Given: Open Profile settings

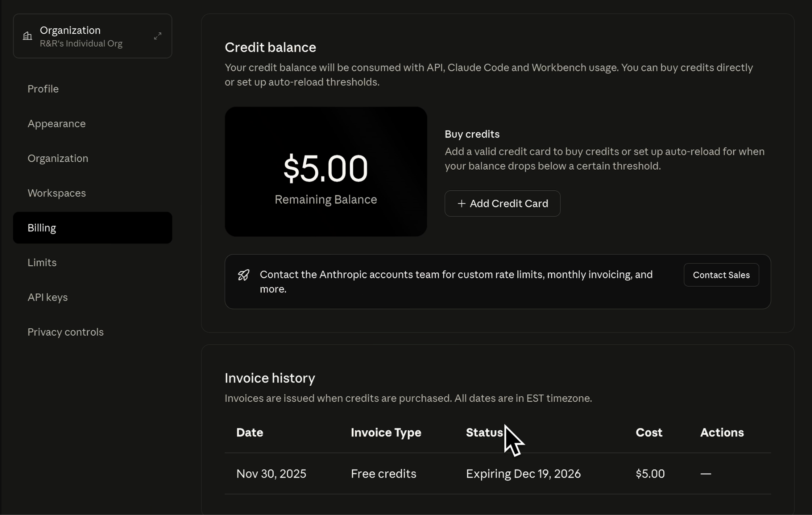Looking at the screenshot, I should pyautogui.click(x=43, y=89).
